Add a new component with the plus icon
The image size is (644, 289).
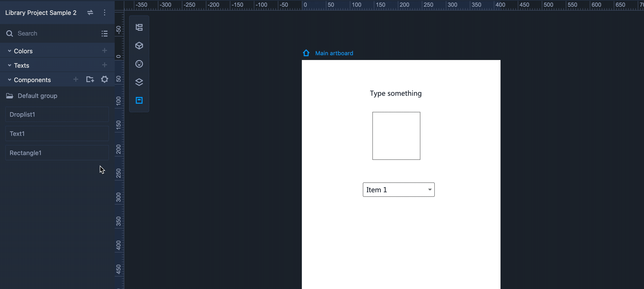tap(76, 79)
